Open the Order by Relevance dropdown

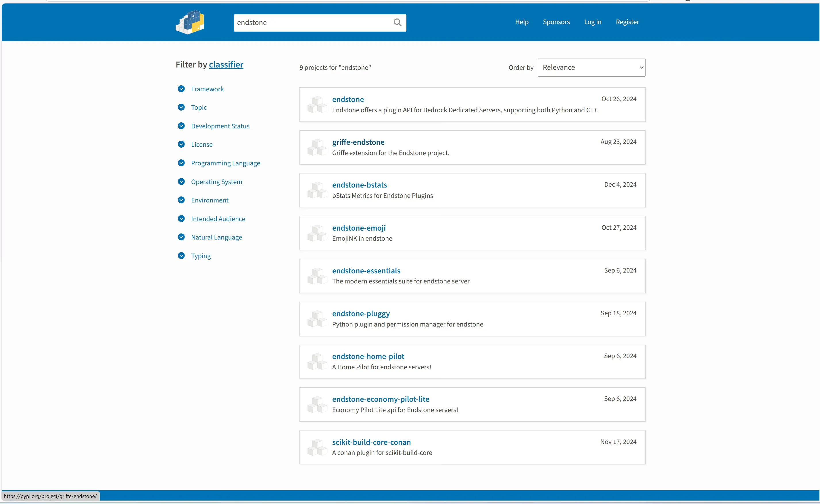pos(591,68)
